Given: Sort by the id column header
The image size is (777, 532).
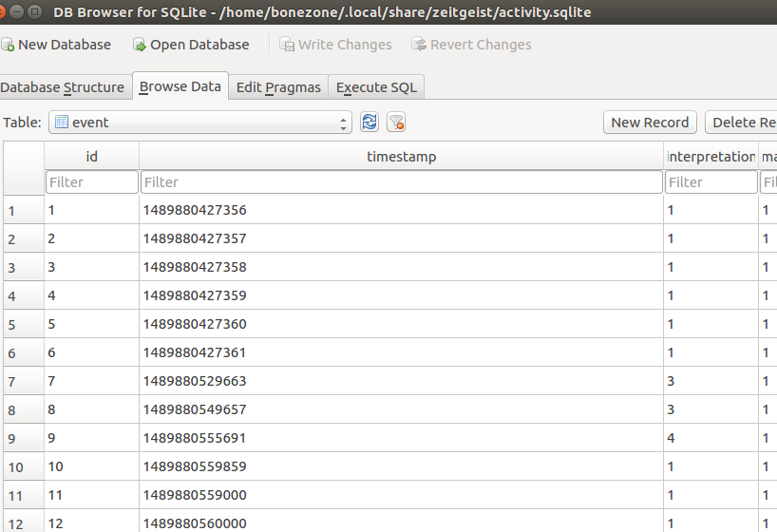Looking at the screenshot, I should pos(92,156).
